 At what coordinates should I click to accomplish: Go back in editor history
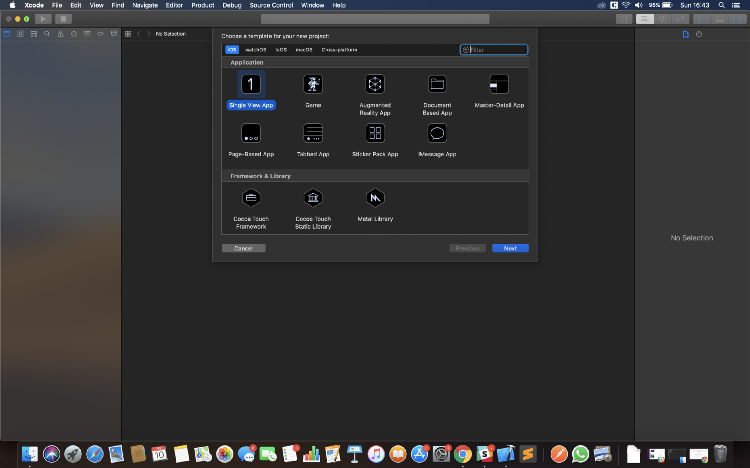pyautogui.click(x=139, y=34)
